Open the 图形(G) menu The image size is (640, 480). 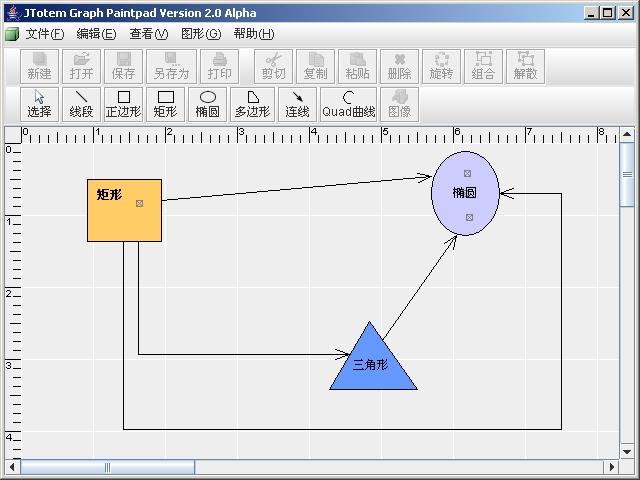pyautogui.click(x=201, y=34)
